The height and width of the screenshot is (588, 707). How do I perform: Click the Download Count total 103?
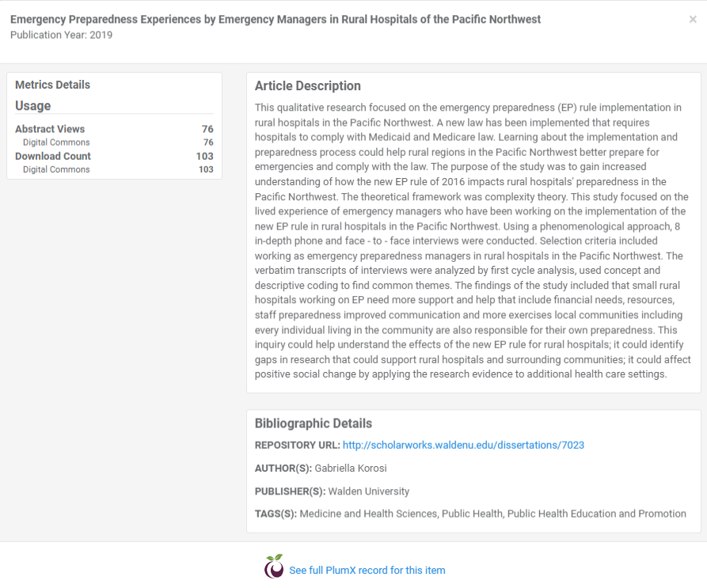204,156
